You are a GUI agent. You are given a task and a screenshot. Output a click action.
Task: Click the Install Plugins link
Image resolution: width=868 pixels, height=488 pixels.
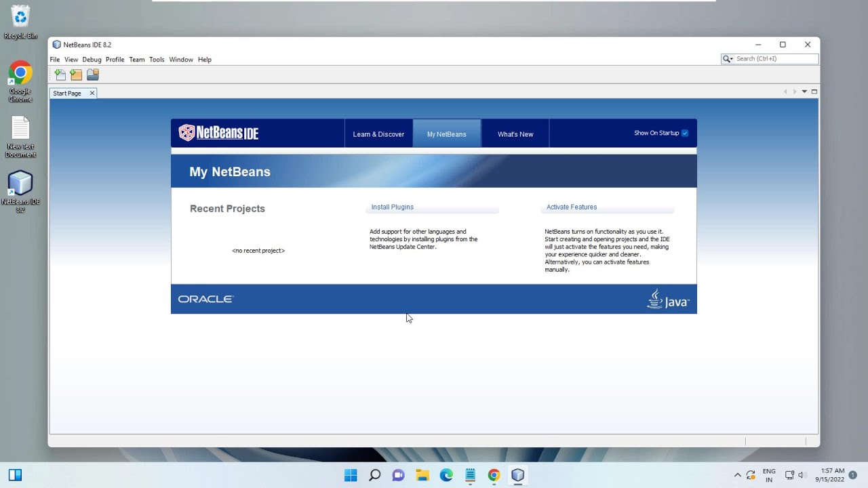click(x=393, y=207)
